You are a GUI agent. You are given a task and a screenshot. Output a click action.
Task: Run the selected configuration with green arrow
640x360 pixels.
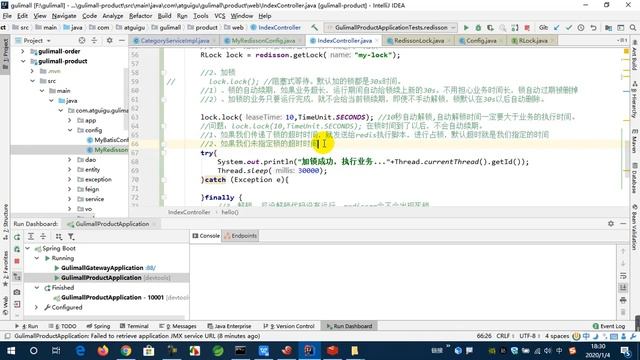click(x=466, y=28)
